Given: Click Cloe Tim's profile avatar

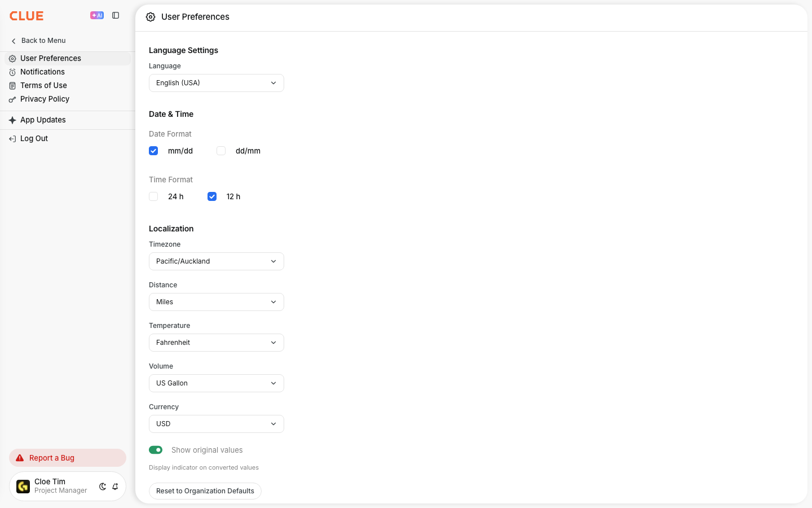Looking at the screenshot, I should point(23,487).
